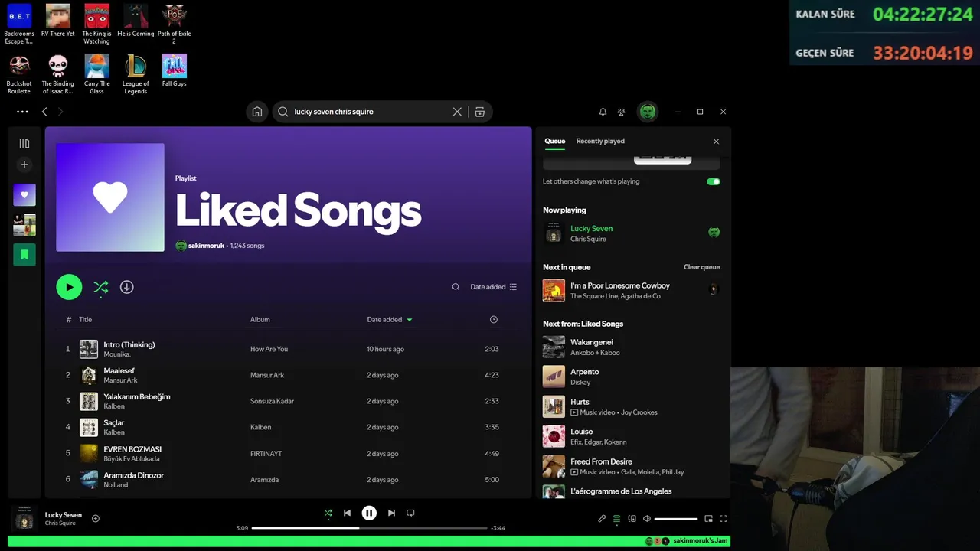Open the Browse icon in search bar
Screen dimensions: 980x551
click(x=479, y=112)
